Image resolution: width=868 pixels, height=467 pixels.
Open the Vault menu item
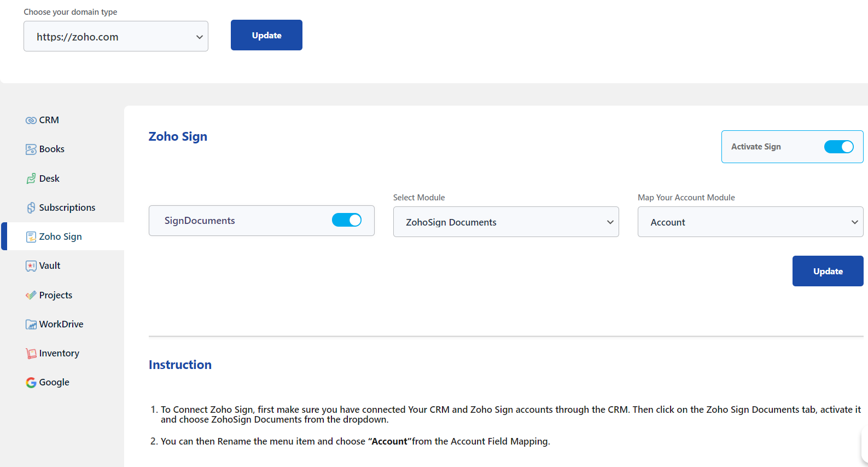click(x=62, y=266)
